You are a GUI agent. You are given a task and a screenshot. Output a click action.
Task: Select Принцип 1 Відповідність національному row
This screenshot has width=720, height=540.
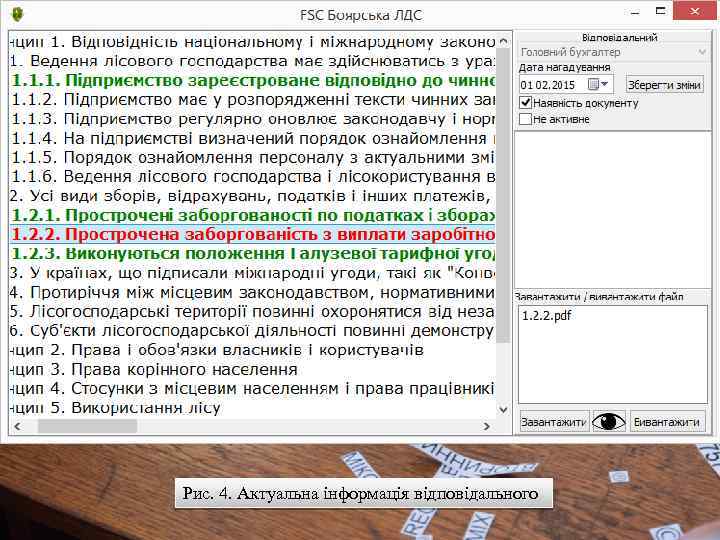(x=252, y=42)
